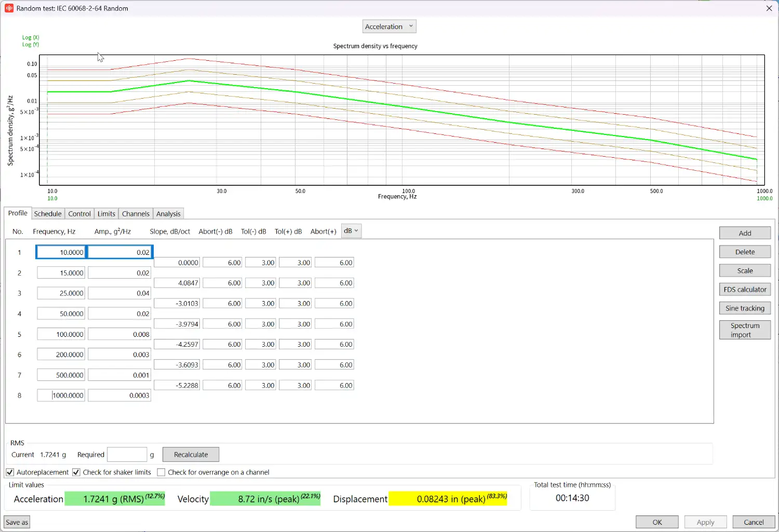Select the 1000.0000 frequency field in row 8

(x=61, y=395)
